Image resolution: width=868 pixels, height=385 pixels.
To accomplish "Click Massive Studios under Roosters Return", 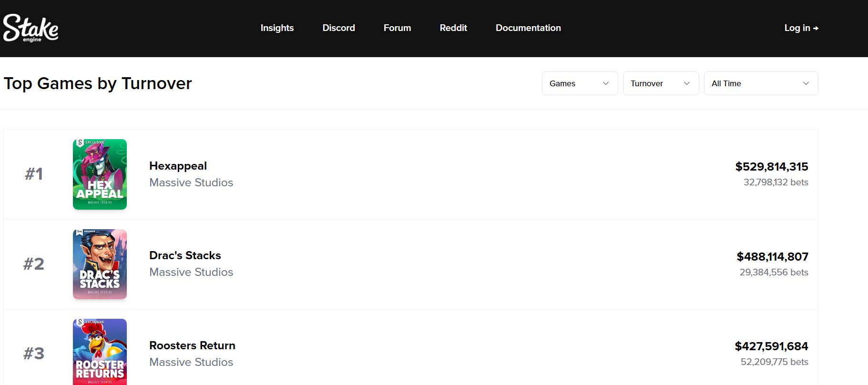I will click(x=191, y=362).
